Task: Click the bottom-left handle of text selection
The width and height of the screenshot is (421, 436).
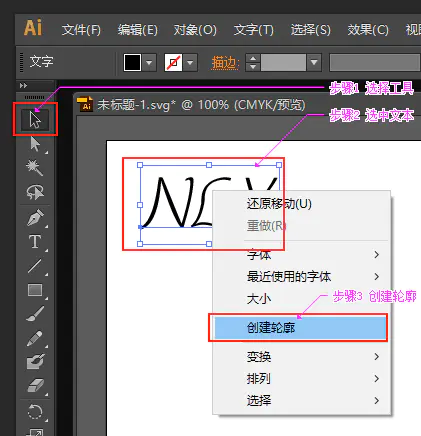Action: click(140, 244)
